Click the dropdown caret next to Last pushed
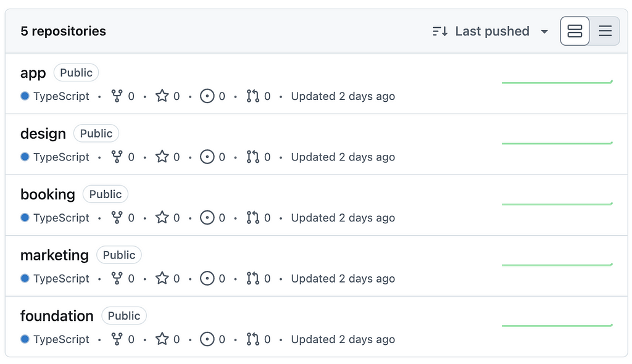 [x=544, y=31]
